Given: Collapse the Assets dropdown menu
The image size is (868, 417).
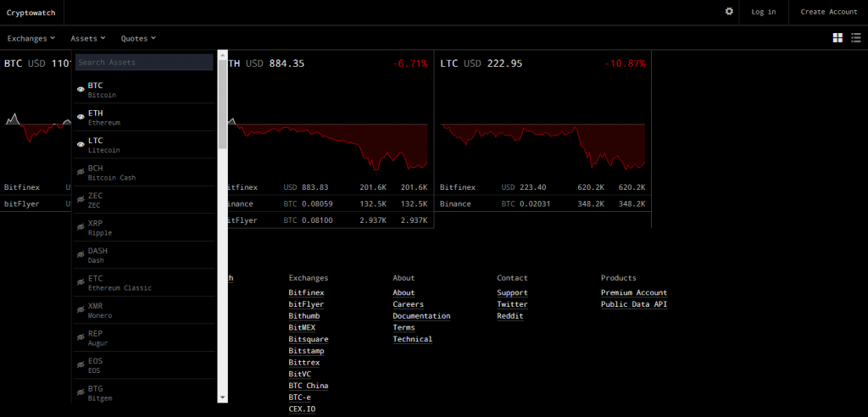Looking at the screenshot, I should [x=88, y=38].
